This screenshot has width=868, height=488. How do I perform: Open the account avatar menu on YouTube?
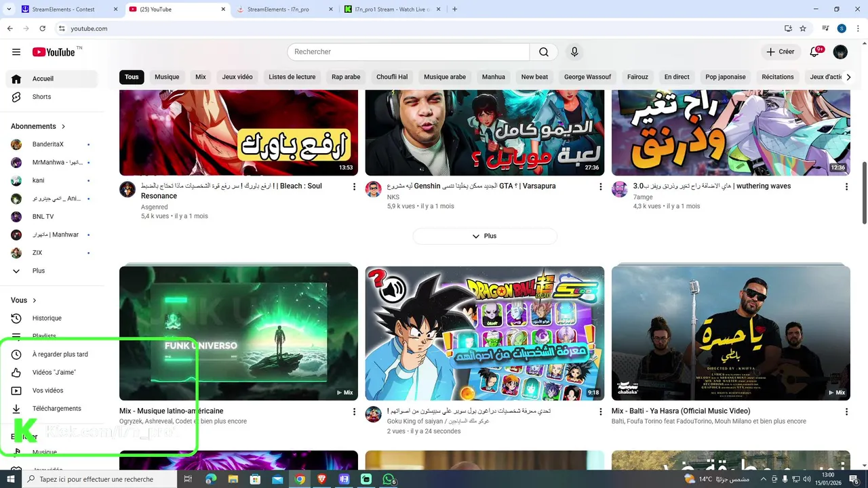pos(840,52)
